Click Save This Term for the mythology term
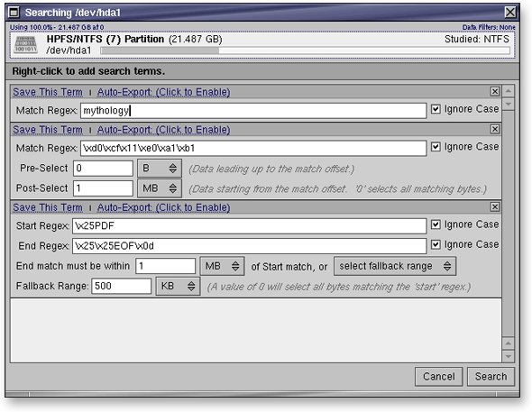The height and width of the screenshot is (412, 532). (48, 92)
